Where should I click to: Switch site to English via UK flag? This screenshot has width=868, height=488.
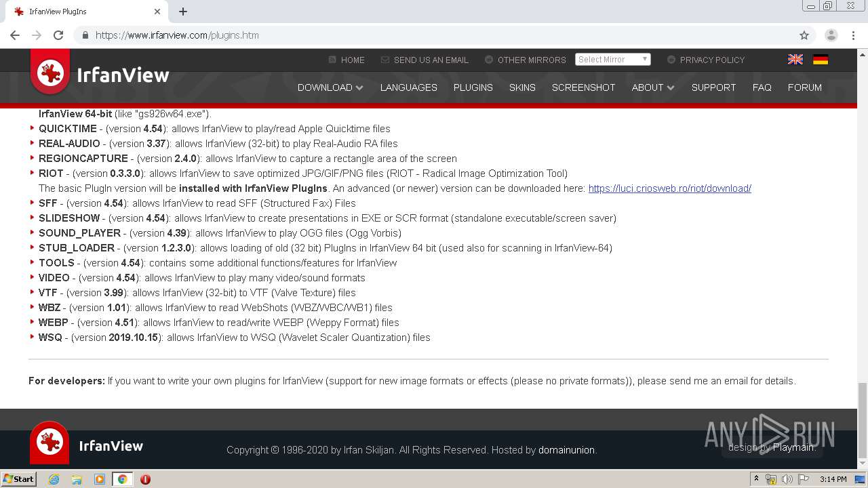click(x=795, y=60)
